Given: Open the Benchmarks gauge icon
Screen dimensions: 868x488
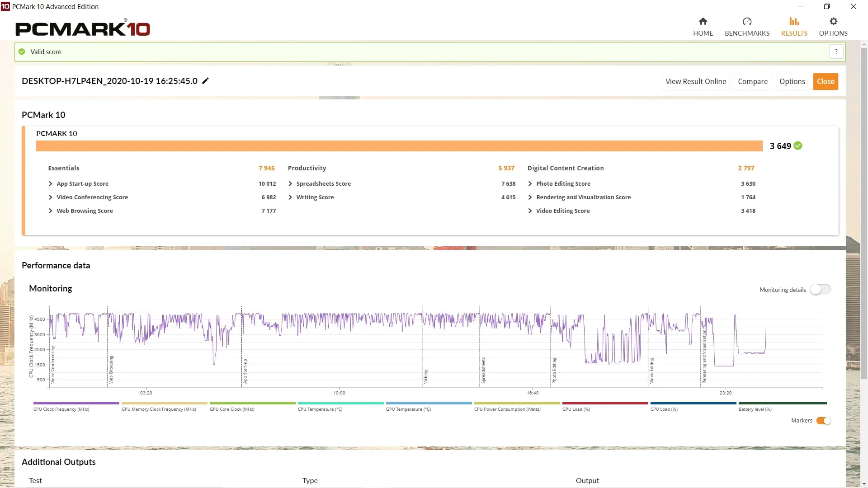Looking at the screenshot, I should (747, 21).
